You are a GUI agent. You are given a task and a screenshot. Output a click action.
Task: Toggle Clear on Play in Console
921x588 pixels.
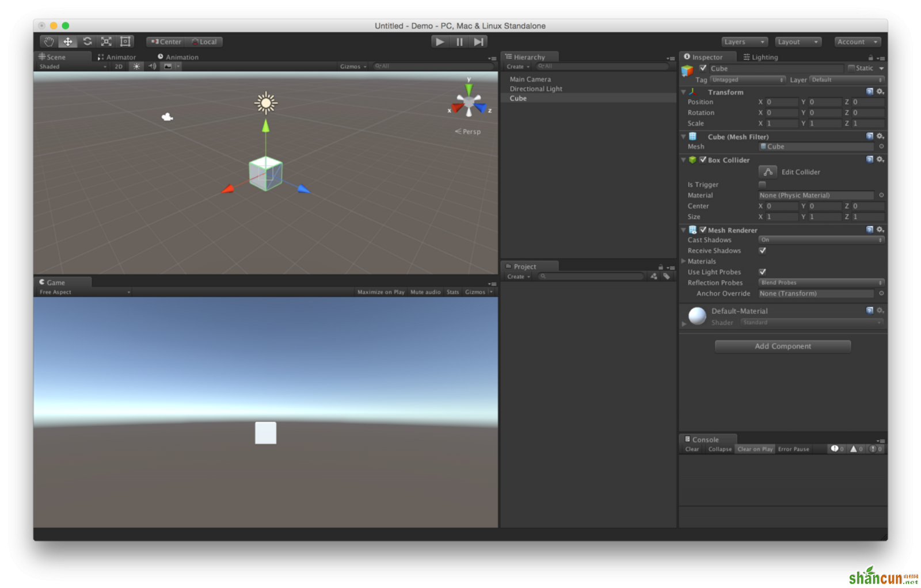click(x=755, y=449)
